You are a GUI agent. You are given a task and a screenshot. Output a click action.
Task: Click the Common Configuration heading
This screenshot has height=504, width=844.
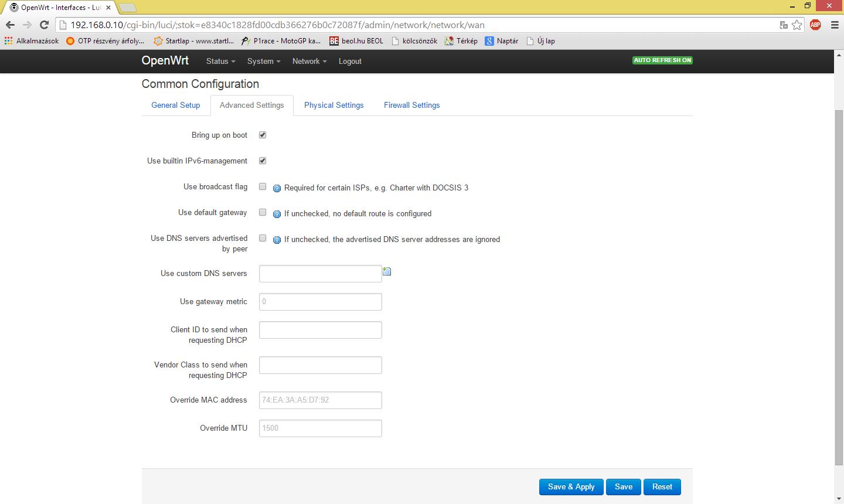pos(200,84)
